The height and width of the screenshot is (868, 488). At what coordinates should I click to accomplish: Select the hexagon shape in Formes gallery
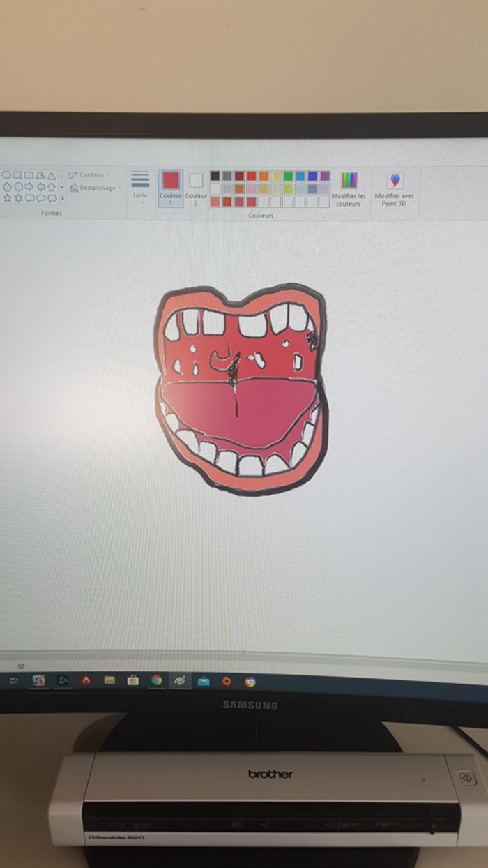tap(19, 186)
